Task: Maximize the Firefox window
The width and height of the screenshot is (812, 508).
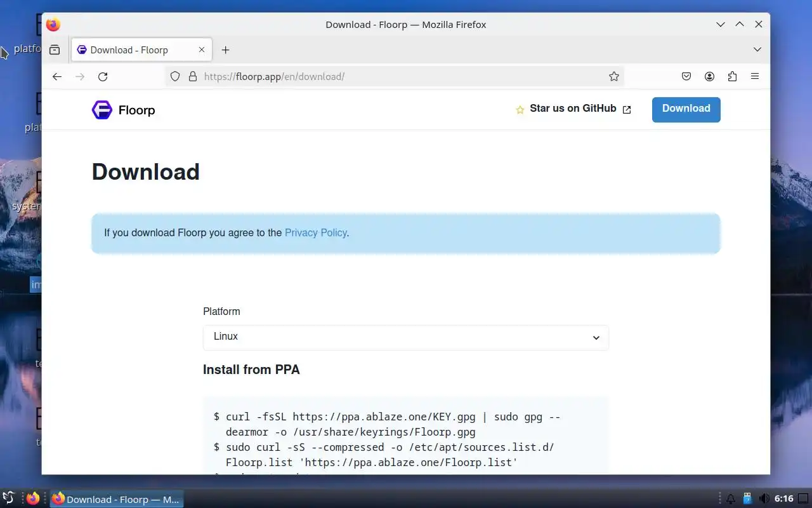Action: 740,24
